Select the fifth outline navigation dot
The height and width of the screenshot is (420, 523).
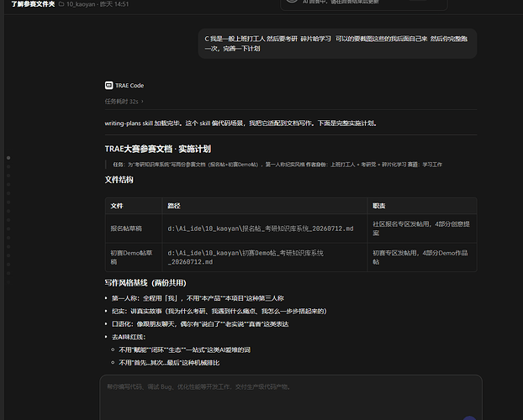point(8,193)
